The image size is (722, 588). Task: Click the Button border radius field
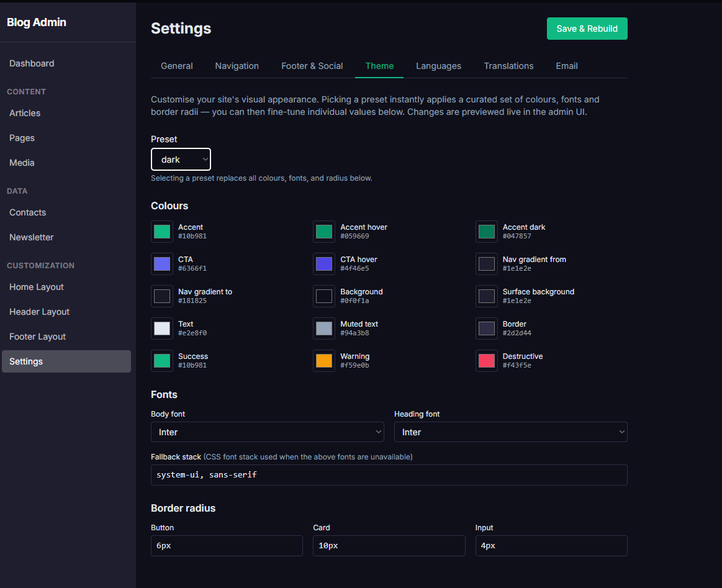click(x=227, y=546)
